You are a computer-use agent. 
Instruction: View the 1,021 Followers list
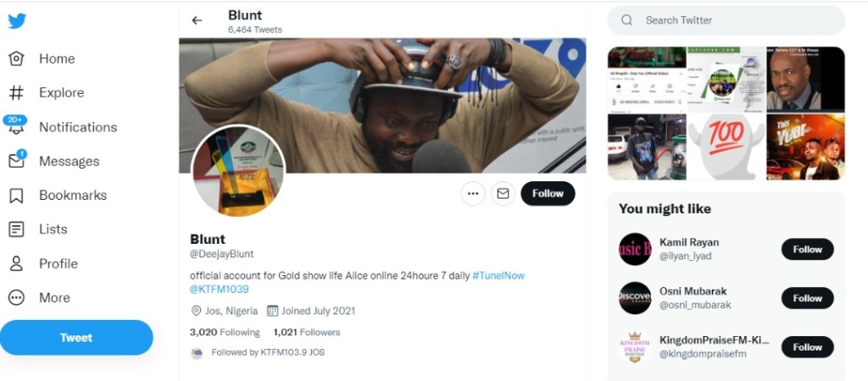tap(306, 333)
